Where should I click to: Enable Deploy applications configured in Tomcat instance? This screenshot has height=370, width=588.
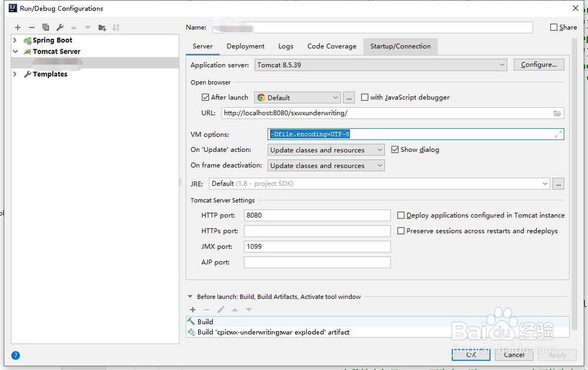click(401, 215)
